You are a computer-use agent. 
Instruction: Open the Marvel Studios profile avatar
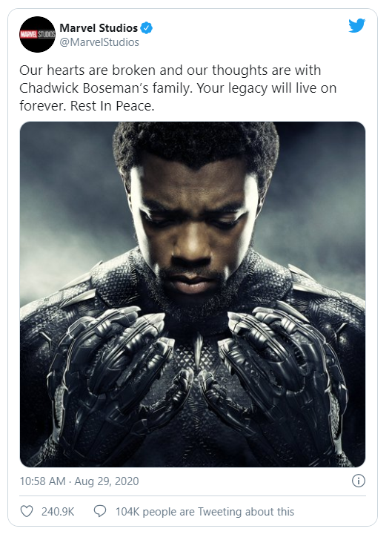pos(37,34)
